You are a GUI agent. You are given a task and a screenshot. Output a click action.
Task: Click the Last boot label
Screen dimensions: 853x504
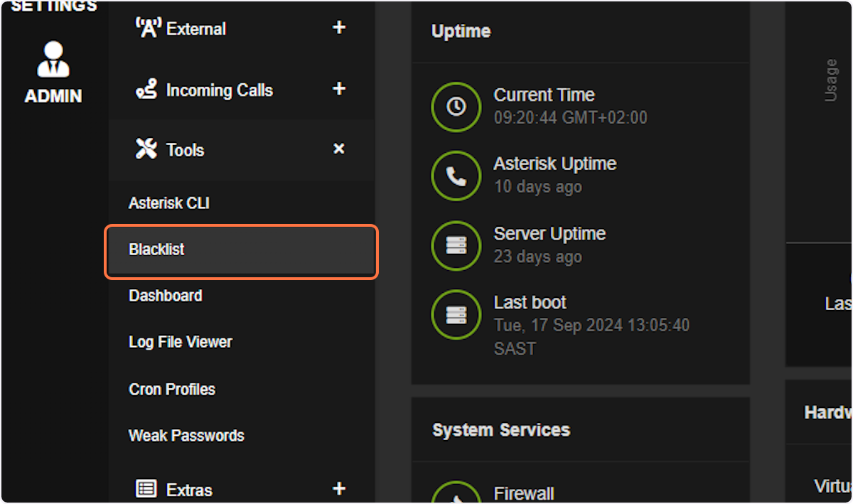coord(530,302)
